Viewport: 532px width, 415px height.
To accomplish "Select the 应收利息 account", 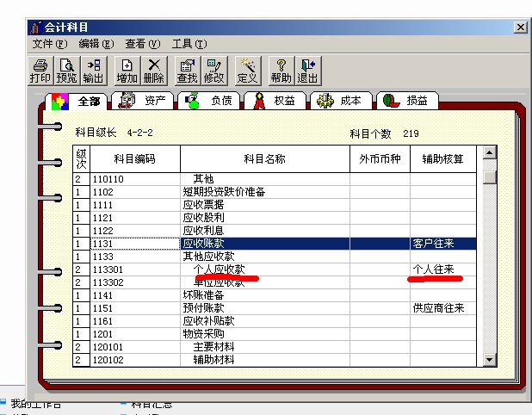I will point(265,231).
